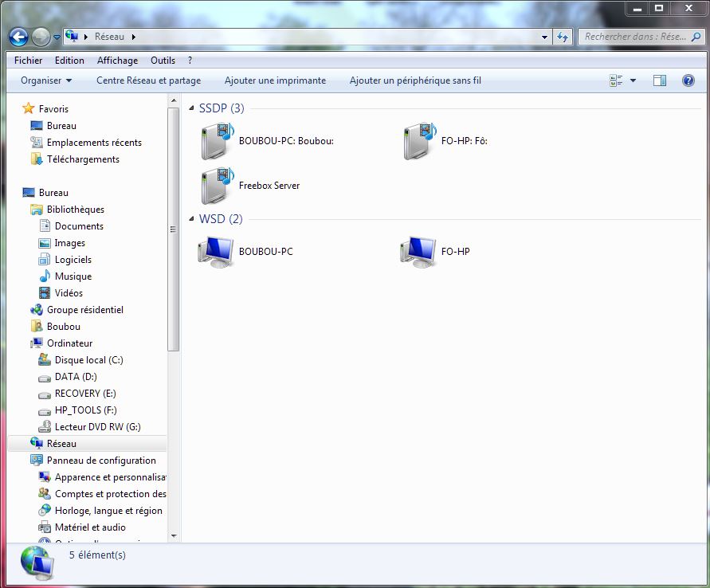This screenshot has height=588, width=710.
Task: Open the Boubou user folder
Action: click(55, 327)
